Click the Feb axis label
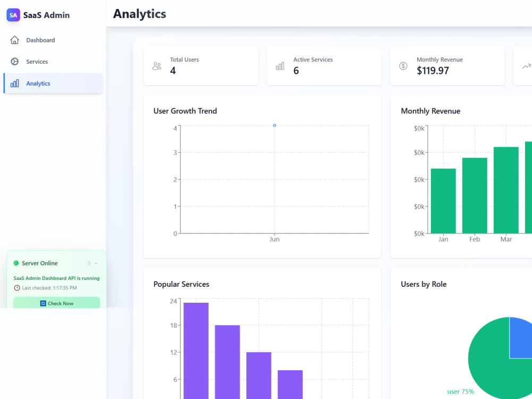This screenshot has width=532, height=399. (475, 239)
